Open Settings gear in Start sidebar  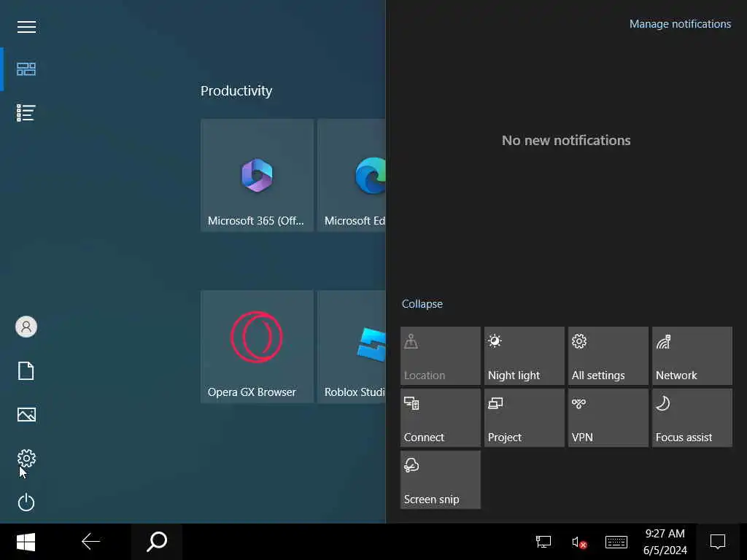(x=26, y=458)
